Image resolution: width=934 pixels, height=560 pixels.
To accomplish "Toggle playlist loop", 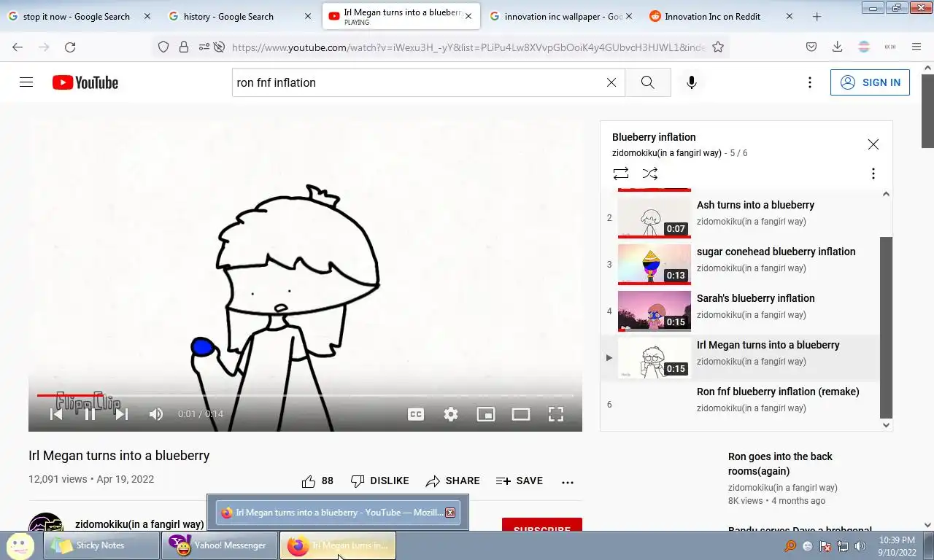I will pos(621,174).
